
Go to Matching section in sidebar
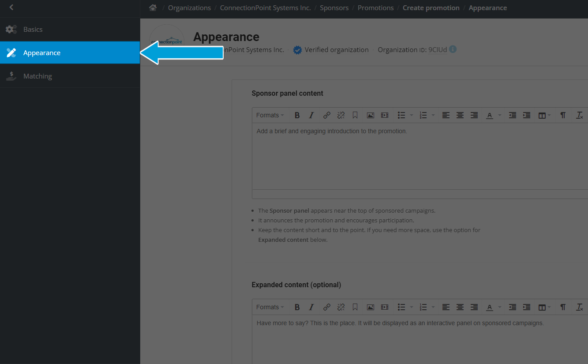click(x=70, y=76)
